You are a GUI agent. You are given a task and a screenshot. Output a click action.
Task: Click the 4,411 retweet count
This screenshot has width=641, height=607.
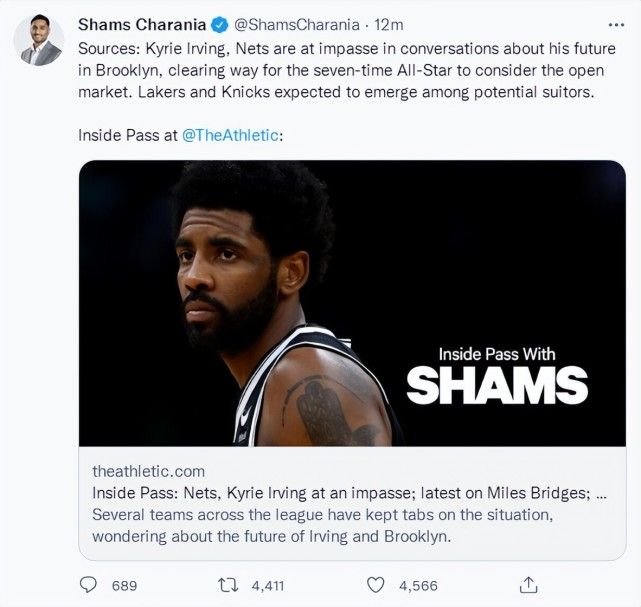pos(269,585)
